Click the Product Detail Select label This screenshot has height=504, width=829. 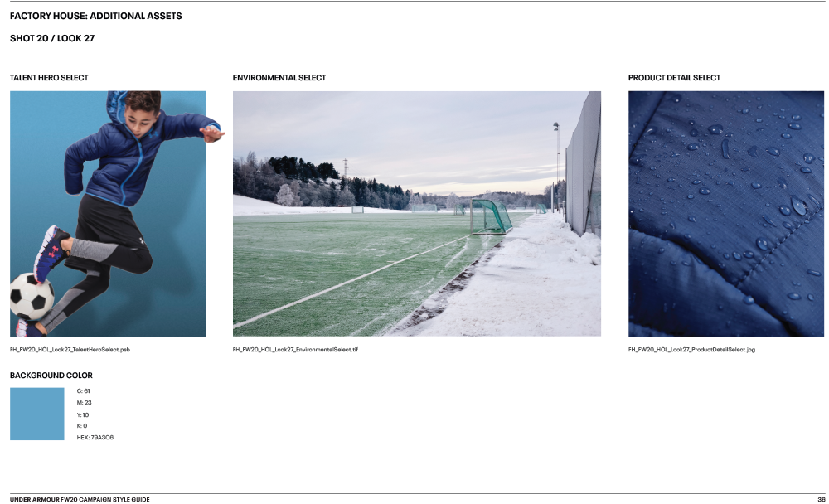tap(674, 78)
